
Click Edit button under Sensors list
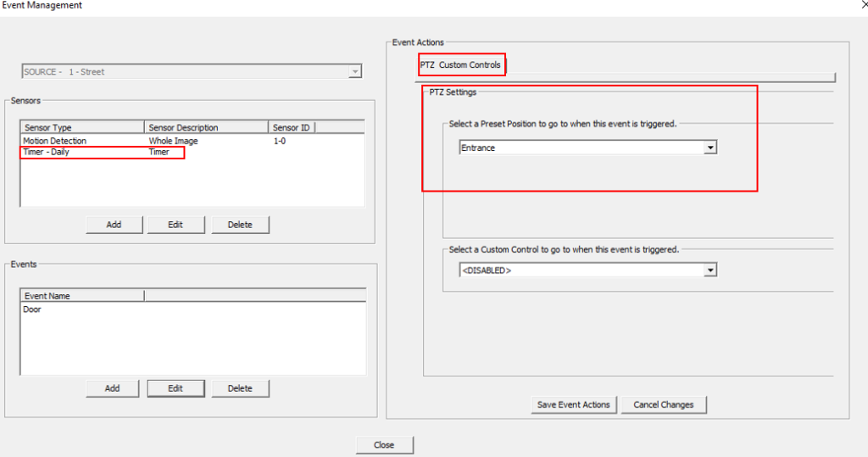pyautogui.click(x=175, y=225)
